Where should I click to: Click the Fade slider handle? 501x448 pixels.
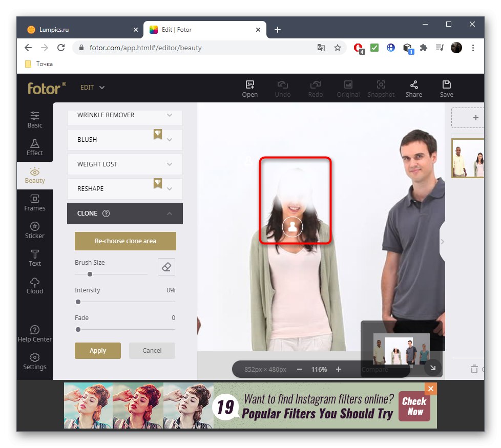coord(78,329)
